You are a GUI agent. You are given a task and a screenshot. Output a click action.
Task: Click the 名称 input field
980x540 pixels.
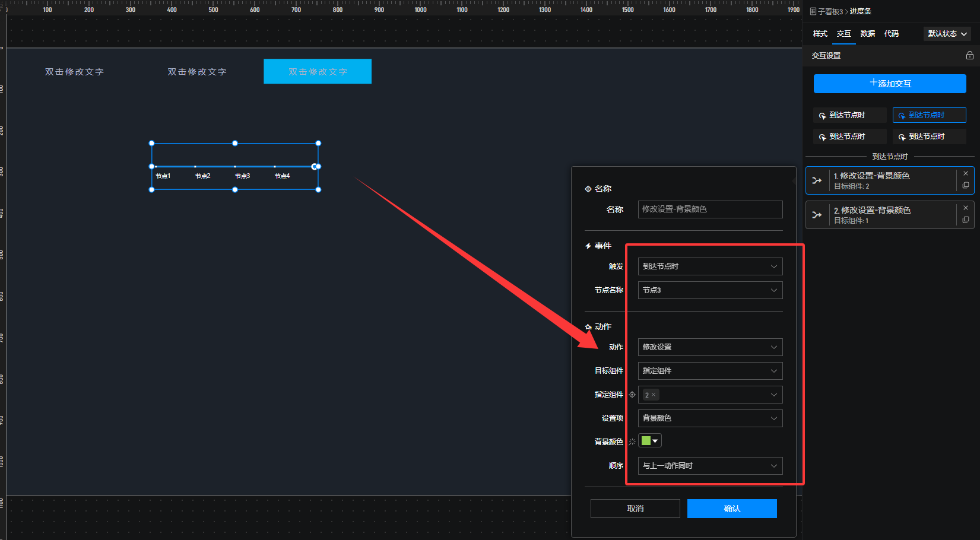coord(710,209)
